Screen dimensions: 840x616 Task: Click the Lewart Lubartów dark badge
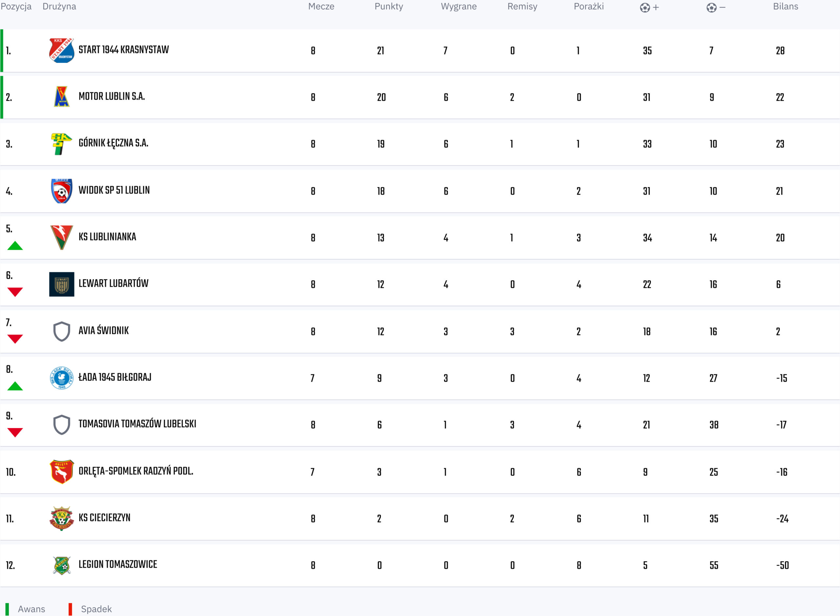[x=62, y=284]
